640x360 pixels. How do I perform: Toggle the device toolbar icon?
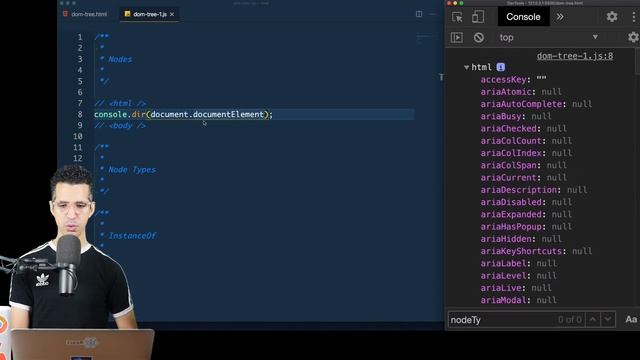[478, 17]
